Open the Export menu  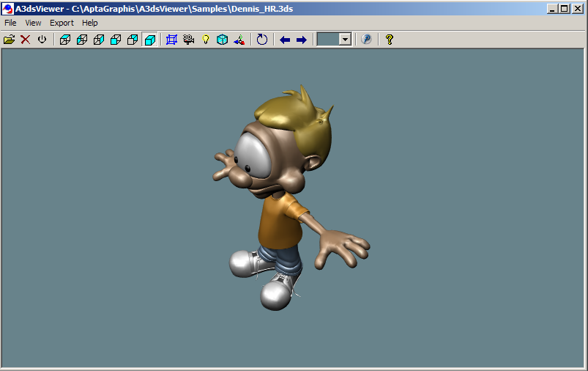(62, 23)
